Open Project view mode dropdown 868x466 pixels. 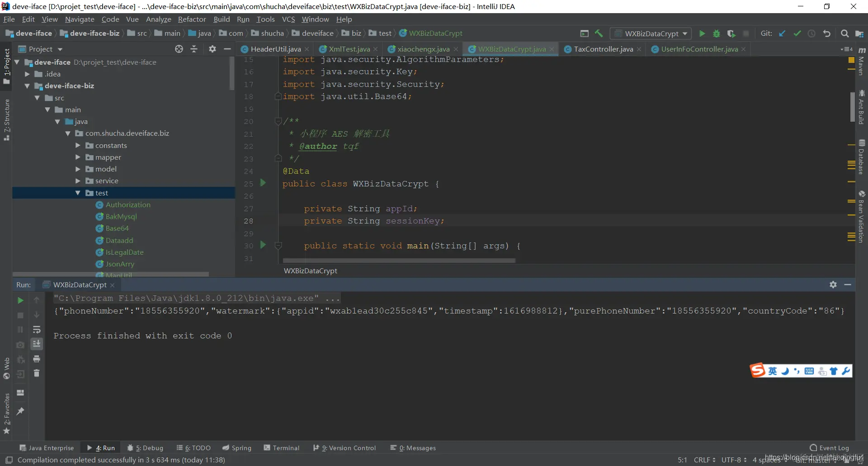point(60,49)
